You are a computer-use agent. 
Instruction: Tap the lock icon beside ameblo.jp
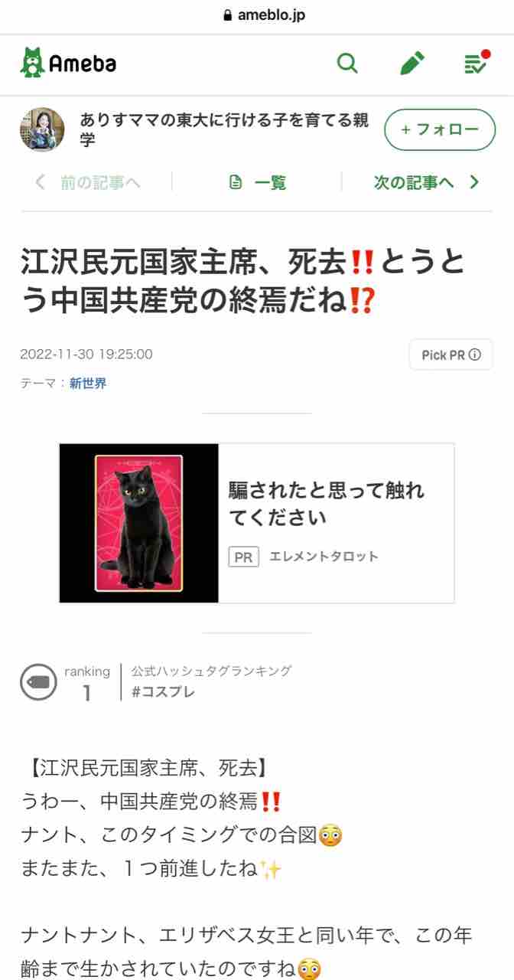pyautogui.click(x=226, y=16)
